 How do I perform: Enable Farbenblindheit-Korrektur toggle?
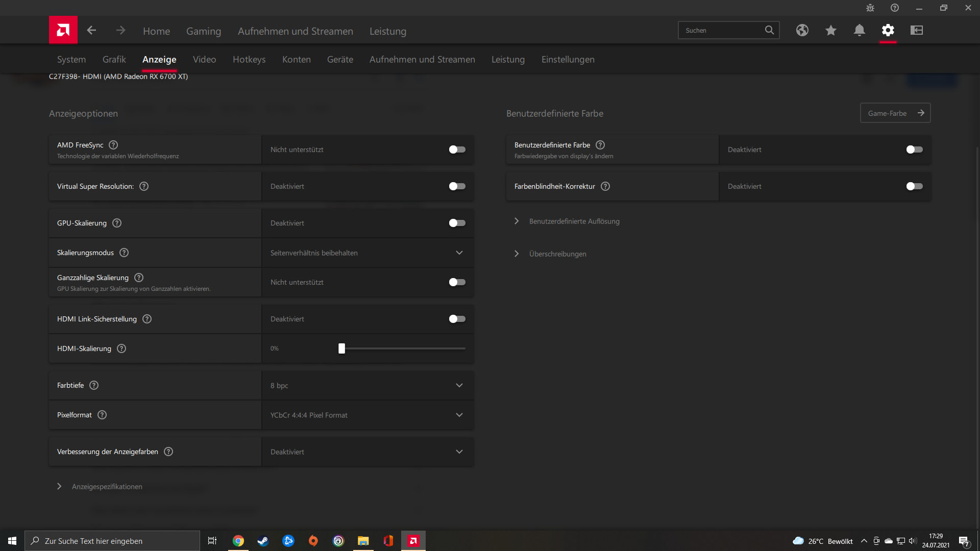coord(914,186)
